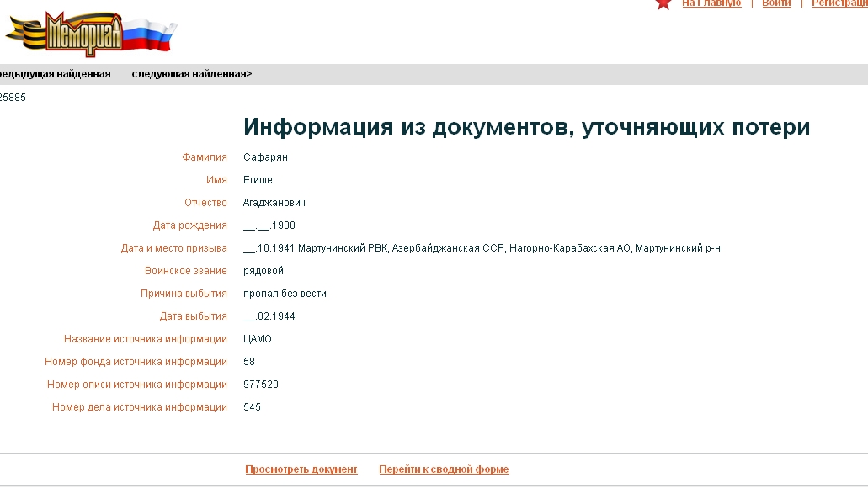Click the пропал без вести value
The height and width of the screenshot is (488, 868).
click(285, 294)
